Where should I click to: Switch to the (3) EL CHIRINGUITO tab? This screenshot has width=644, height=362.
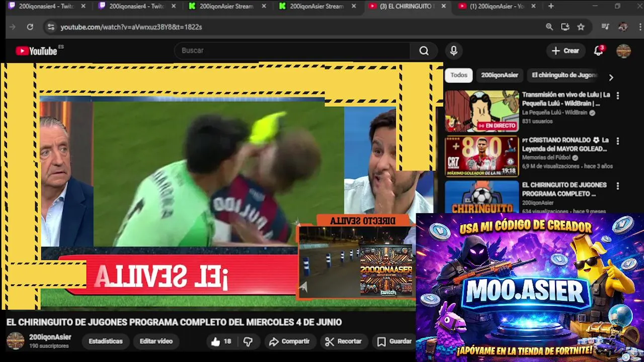click(x=407, y=6)
